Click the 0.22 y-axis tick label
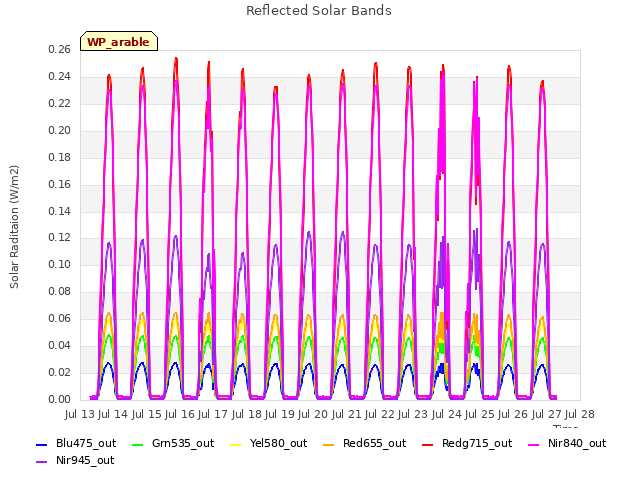The width and height of the screenshot is (640, 480). click(x=59, y=103)
